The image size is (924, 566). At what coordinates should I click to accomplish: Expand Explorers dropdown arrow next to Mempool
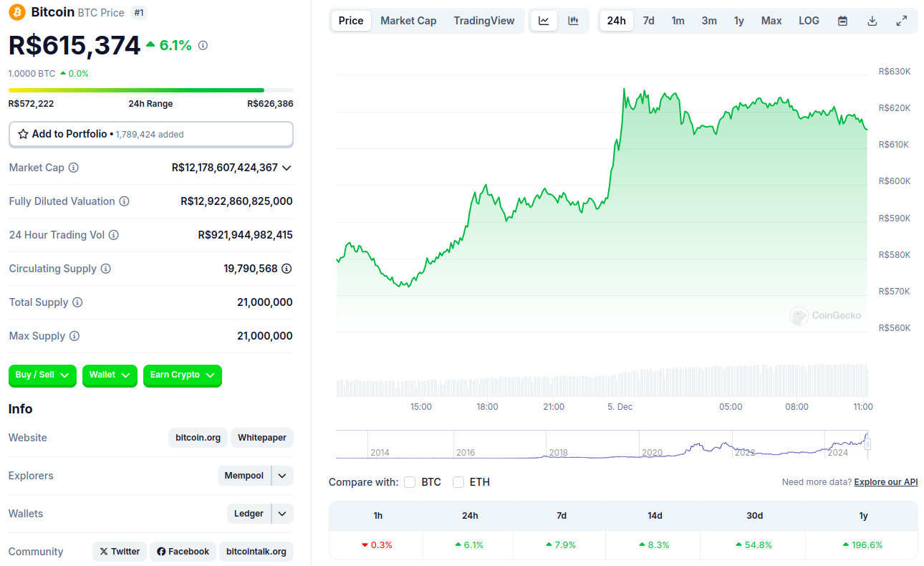282,476
